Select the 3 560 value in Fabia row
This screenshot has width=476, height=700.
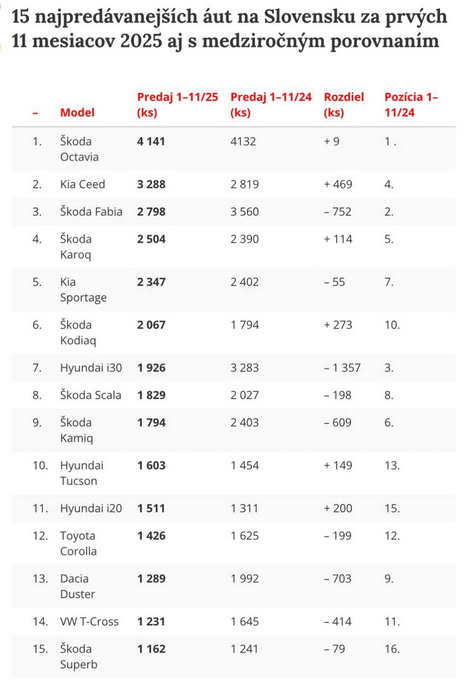click(x=245, y=212)
